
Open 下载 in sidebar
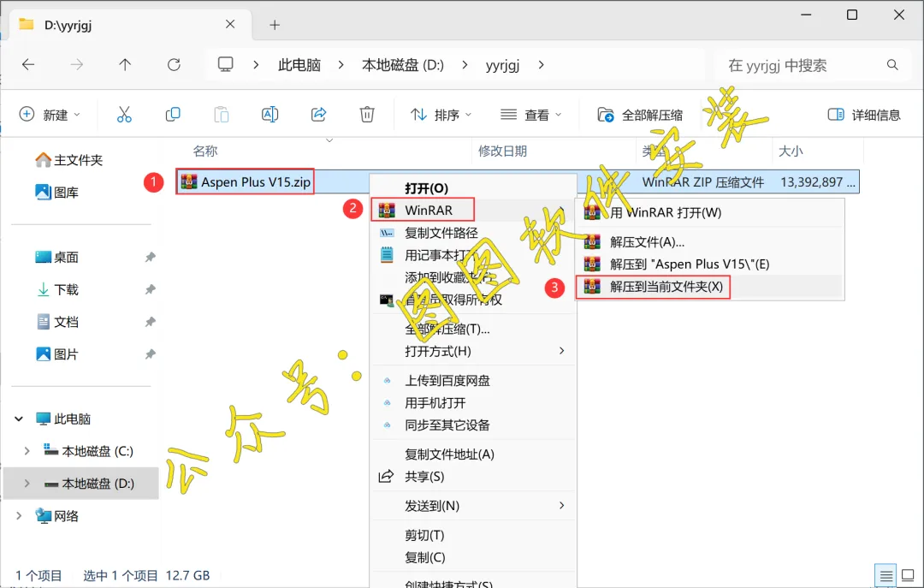tap(57, 289)
